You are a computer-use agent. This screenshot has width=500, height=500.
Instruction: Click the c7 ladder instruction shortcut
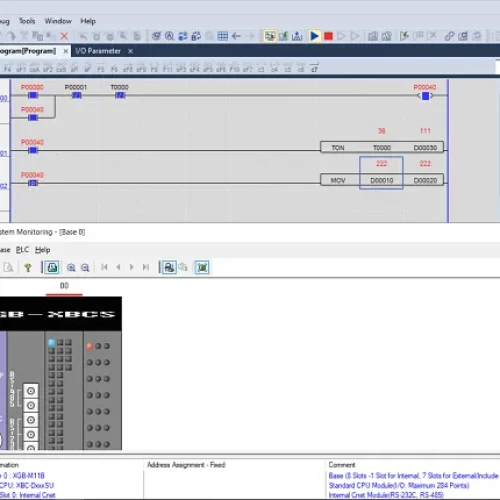click(314, 68)
